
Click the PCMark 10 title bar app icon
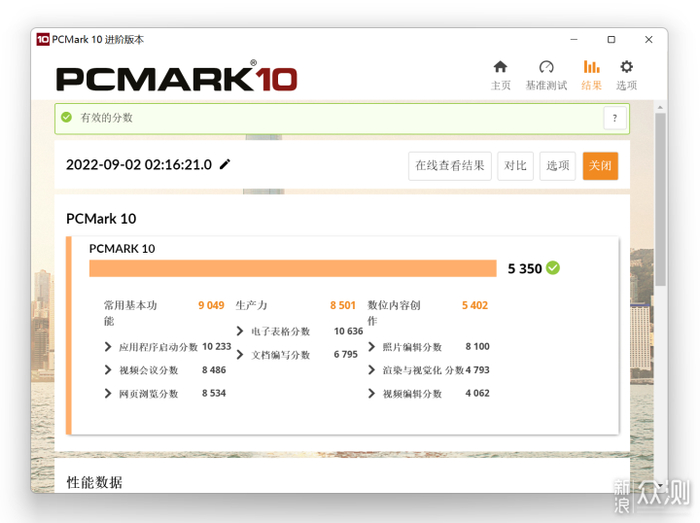43,39
